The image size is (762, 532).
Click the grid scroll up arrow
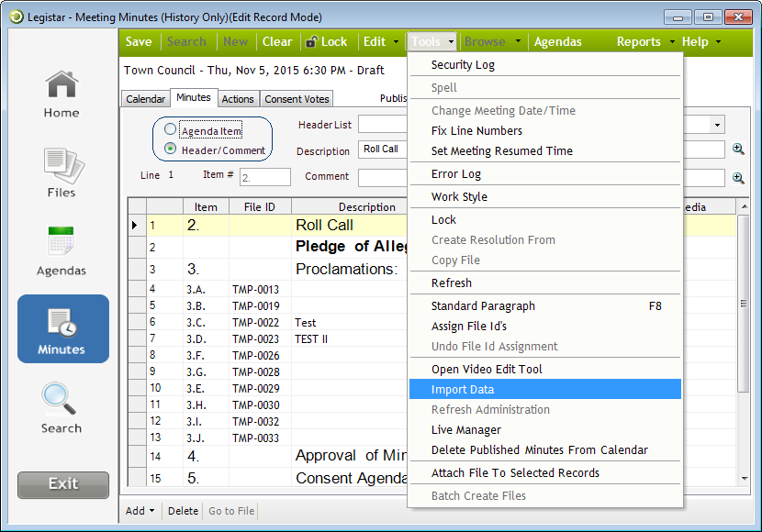pos(744,206)
